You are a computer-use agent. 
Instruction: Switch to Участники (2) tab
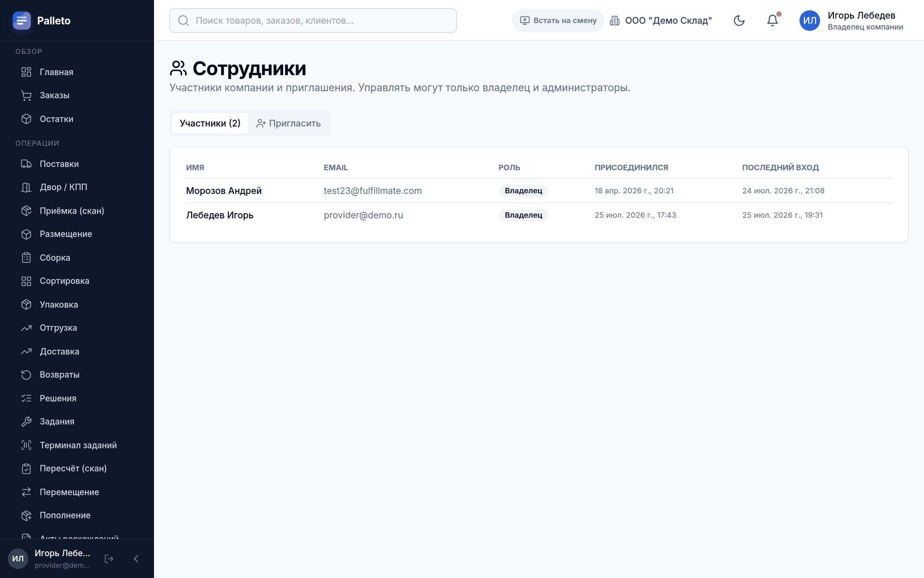click(210, 123)
